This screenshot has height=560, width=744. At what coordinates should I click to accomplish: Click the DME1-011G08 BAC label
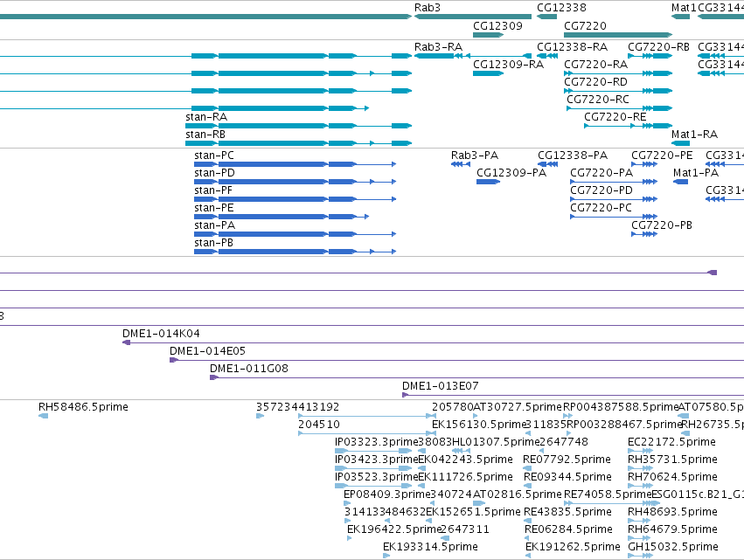tap(248, 369)
